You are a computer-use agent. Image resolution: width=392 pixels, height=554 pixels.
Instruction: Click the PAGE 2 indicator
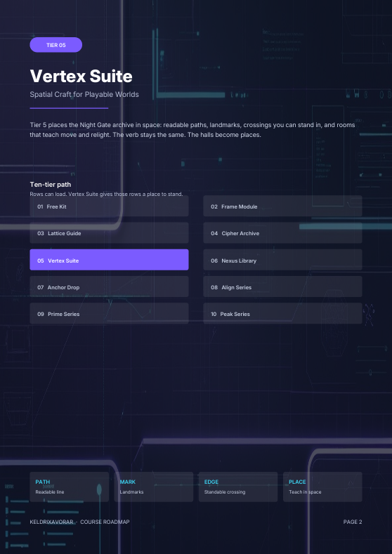coord(353,522)
